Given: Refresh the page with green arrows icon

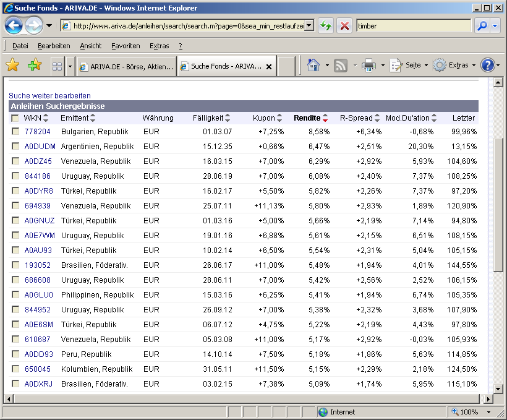Looking at the screenshot, I should point(326,25).
